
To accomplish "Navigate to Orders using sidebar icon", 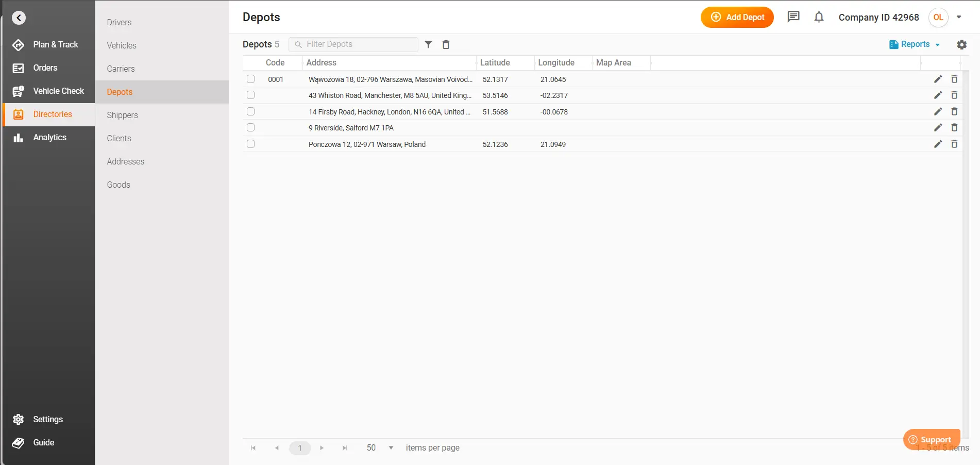I will pyautogui.click(x=45, y=68).
